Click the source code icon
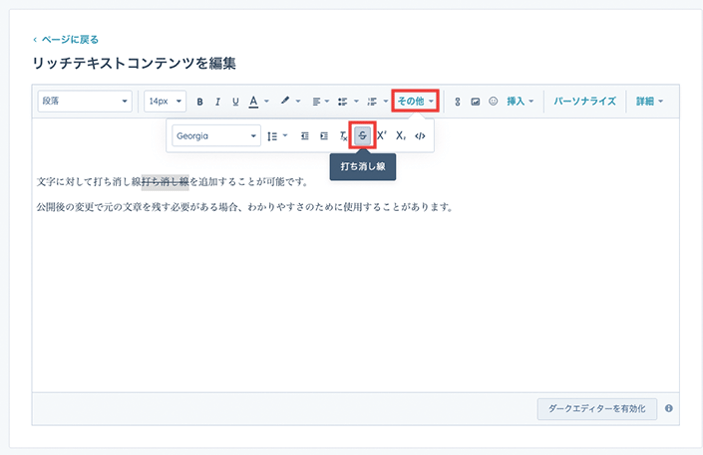Screen dimensions: 703x455 point(420,136)
